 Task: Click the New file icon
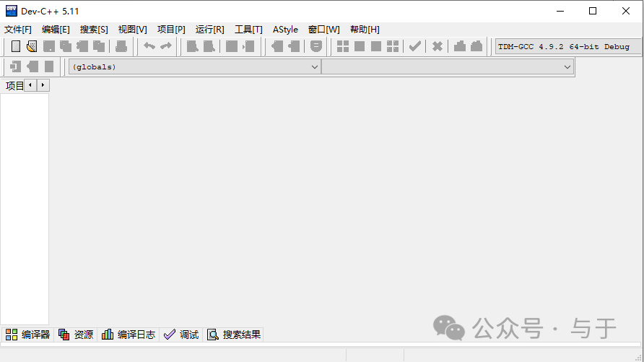(16, 46)
